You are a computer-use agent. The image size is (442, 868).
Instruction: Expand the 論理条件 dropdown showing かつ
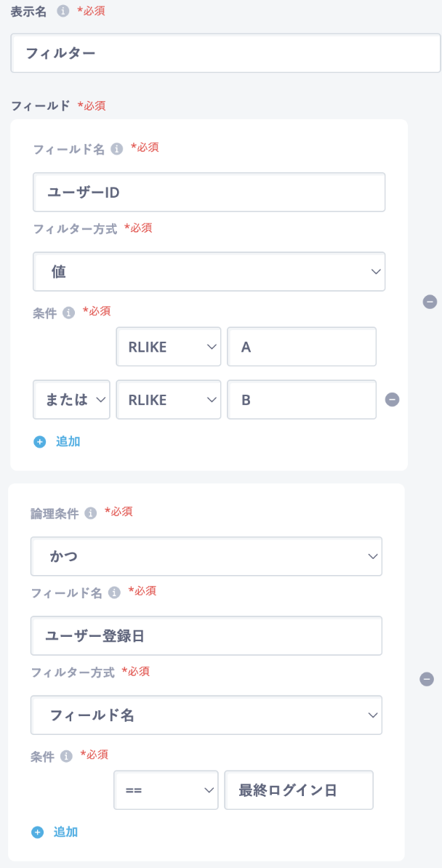206,556
